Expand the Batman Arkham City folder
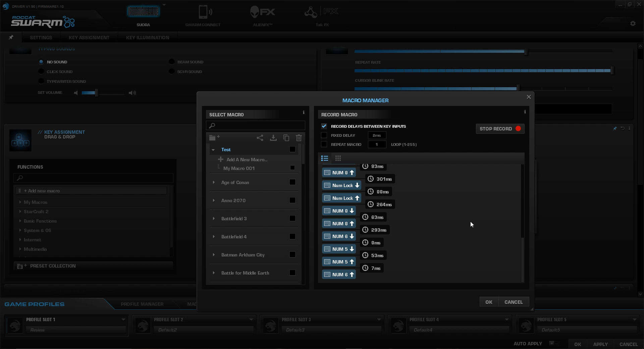Viewport: 644px width, 349px height. click(x=214, y=255)
